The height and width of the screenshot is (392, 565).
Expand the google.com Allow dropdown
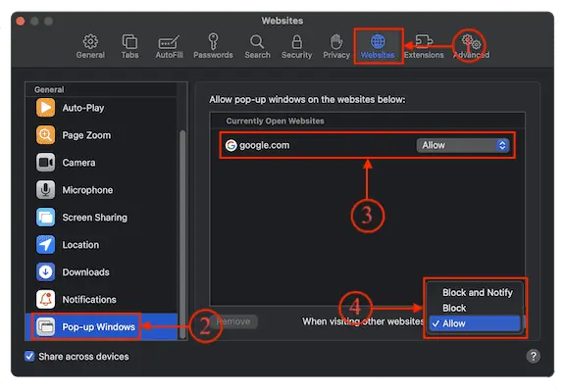(463, 145)
